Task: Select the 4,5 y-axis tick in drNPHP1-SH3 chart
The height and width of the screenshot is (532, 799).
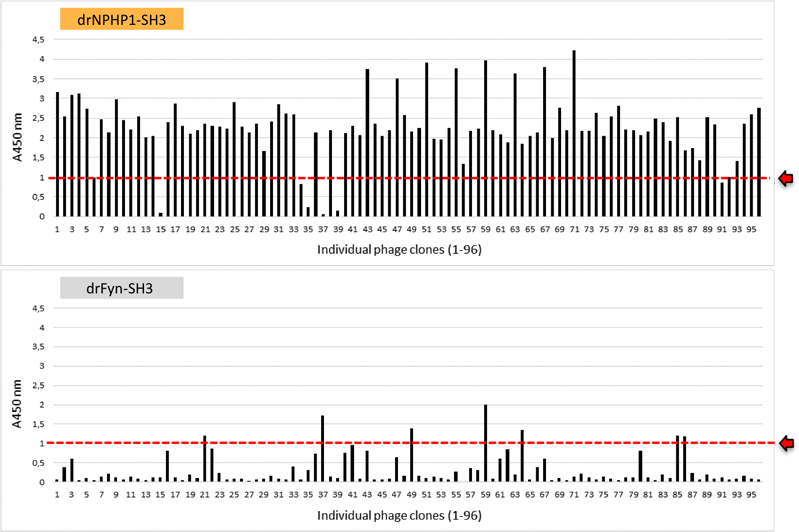Action: coord(39,39)
